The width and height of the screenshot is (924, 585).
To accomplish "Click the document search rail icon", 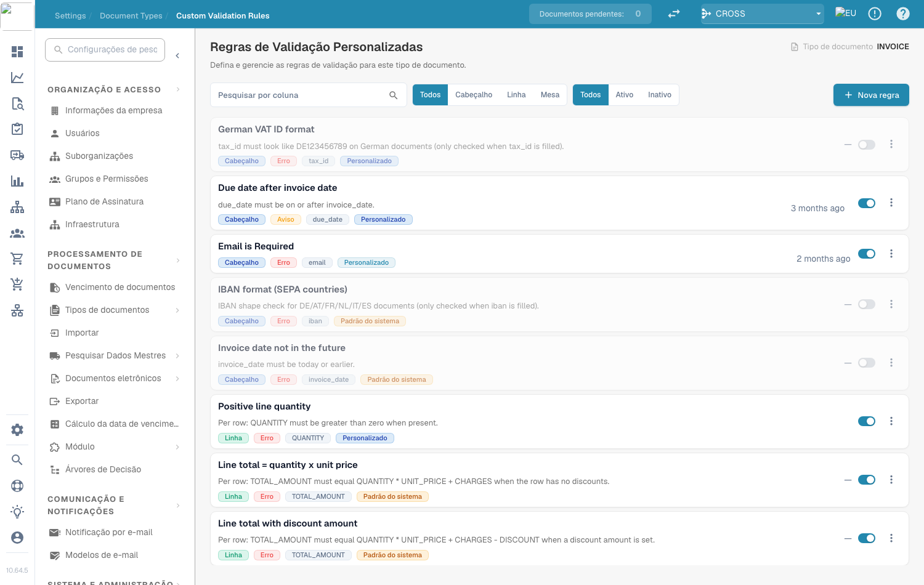I will (17, 103).
